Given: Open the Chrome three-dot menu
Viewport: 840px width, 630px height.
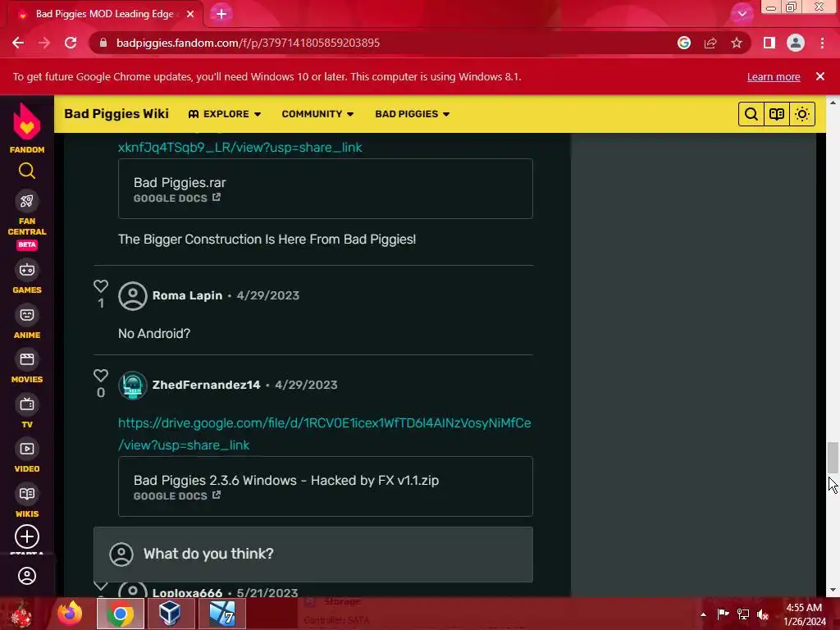Looking at the screenshot, I should coord(822,43).
